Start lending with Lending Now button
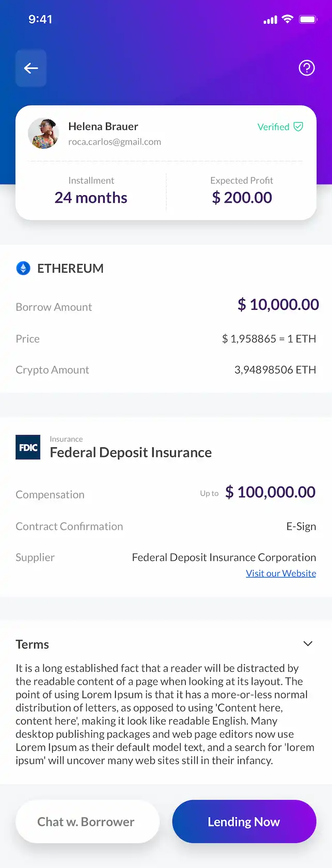Screen dimensions: 332x868 (x=244, y=822)
